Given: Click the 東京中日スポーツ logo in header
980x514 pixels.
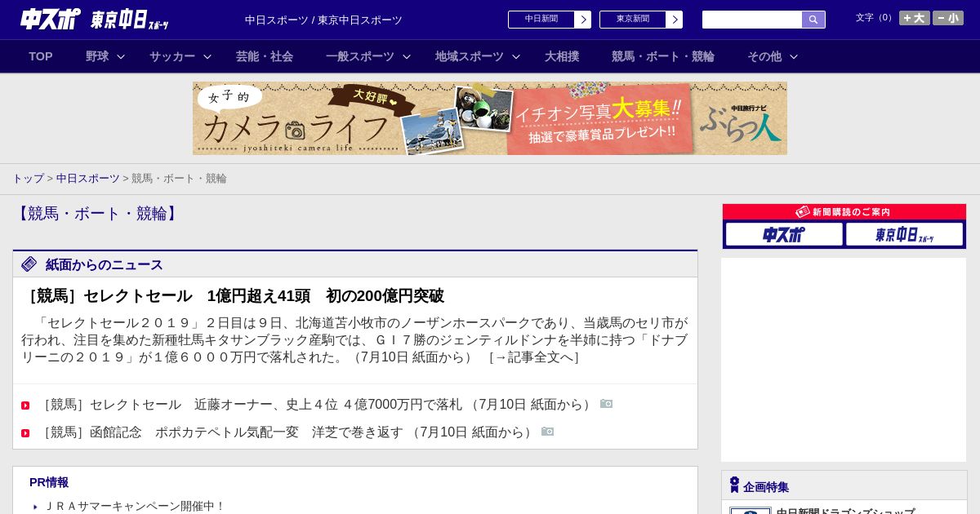Looking at the screenshot, I should 129,20.
